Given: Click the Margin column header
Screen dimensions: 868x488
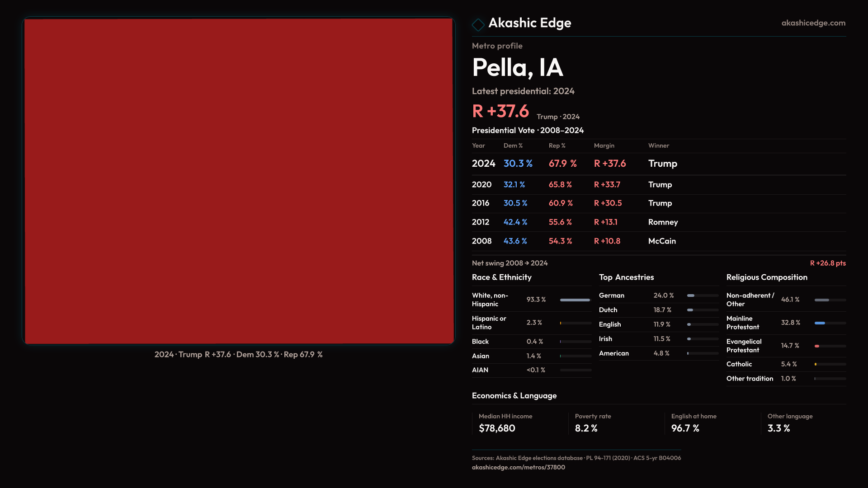Looking at the screenshot, I should [x=604, y=146].
